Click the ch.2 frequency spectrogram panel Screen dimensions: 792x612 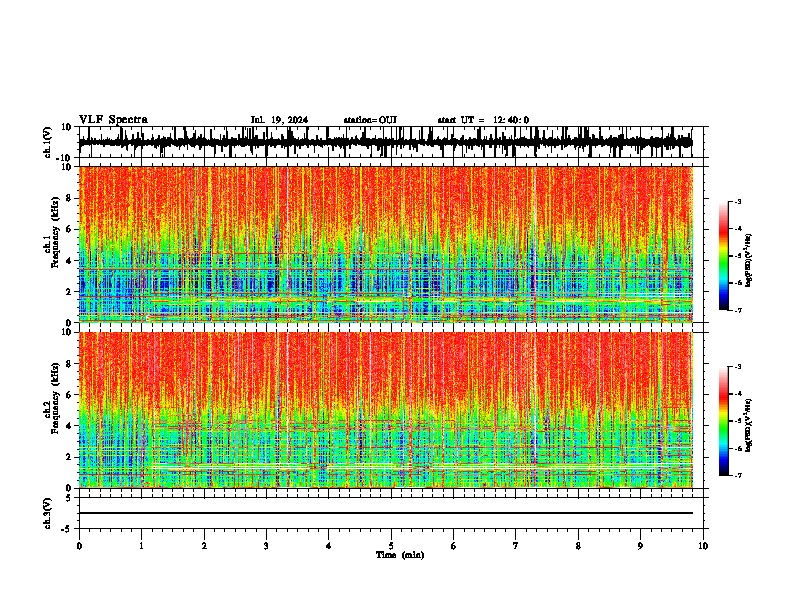click(386, 410)
